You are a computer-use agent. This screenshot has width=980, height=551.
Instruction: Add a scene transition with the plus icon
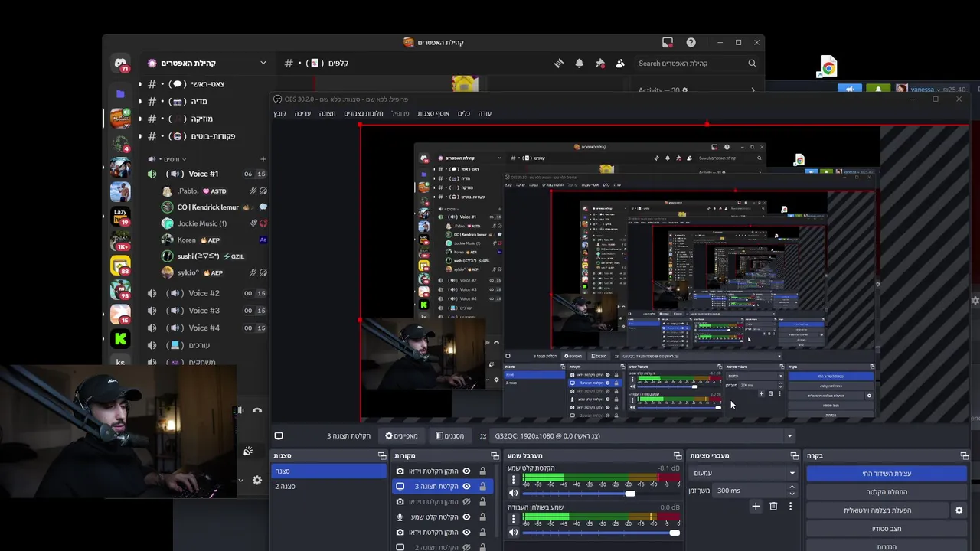756,506
